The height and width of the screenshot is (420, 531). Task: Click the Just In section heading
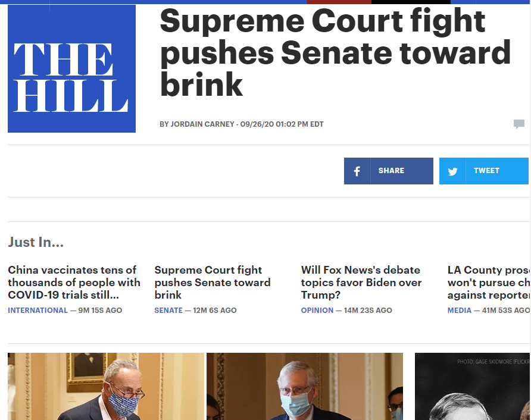pyautogui.click(x=36, y=242)
